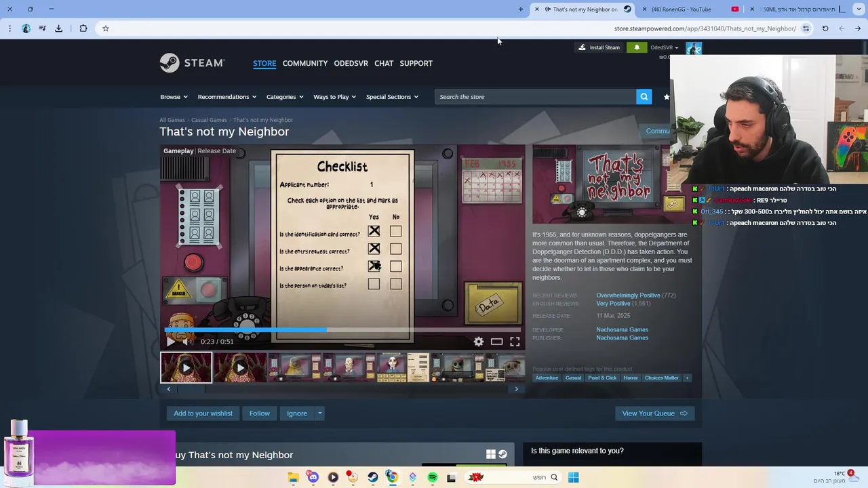This screenshot has height=488, width=868.
Task: Open CHAT in header
Action: point(384,63)
